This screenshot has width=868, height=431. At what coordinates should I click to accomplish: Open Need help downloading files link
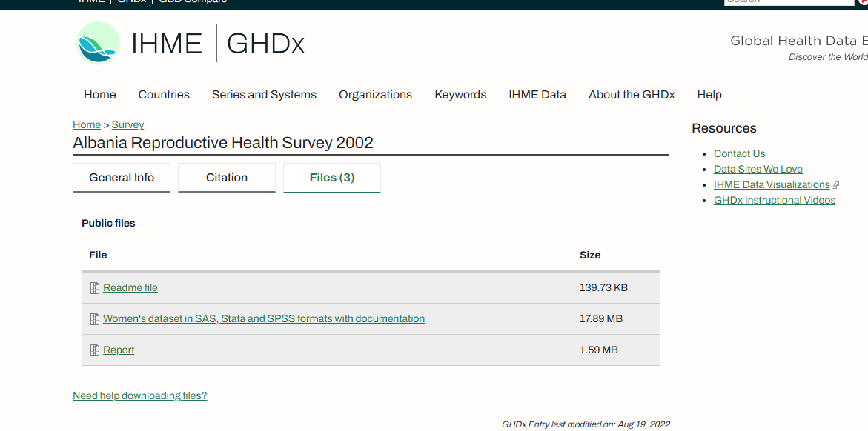point(139,395)
